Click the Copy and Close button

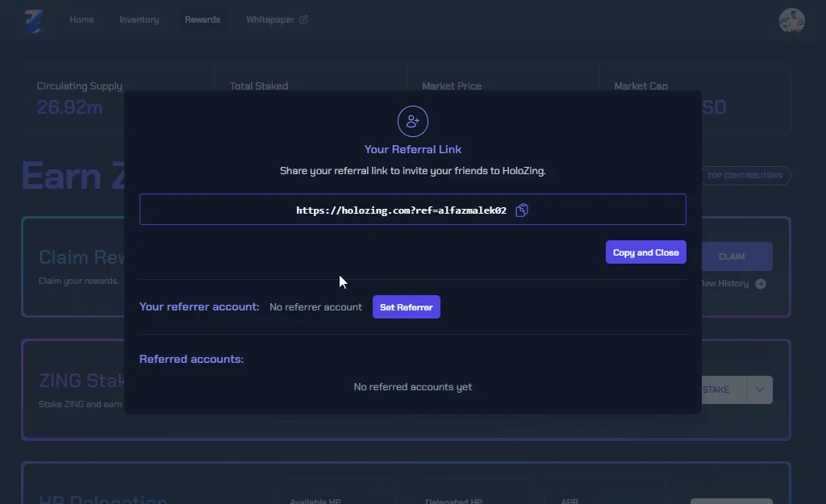(x=646, y=252)
